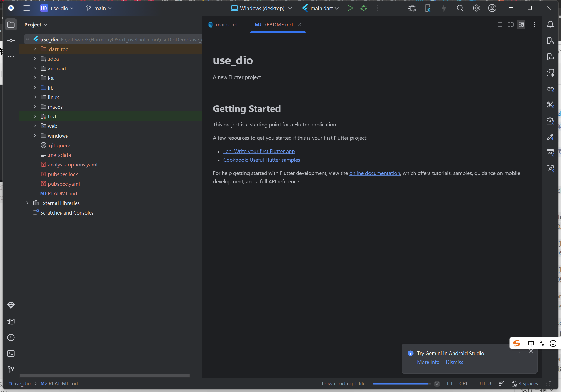Open the Problems tool window
Image resolution: width=561 pixels, height=392 pixels.
(11, 337)
